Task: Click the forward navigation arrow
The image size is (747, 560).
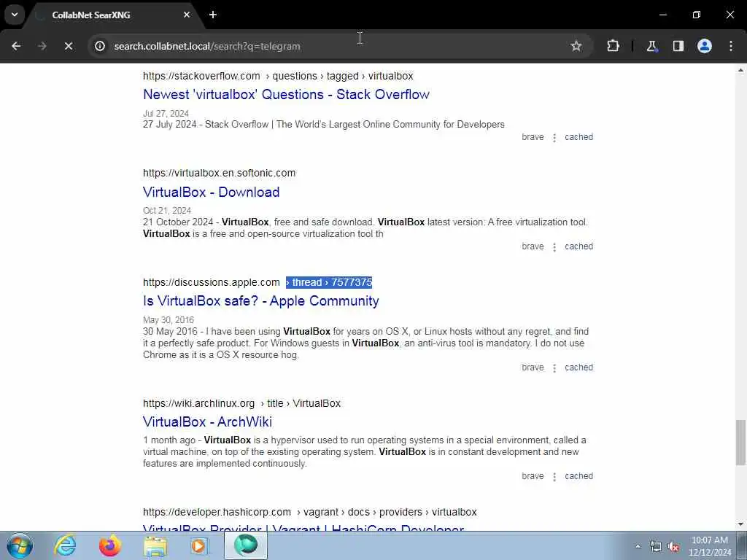Action: 42,46
